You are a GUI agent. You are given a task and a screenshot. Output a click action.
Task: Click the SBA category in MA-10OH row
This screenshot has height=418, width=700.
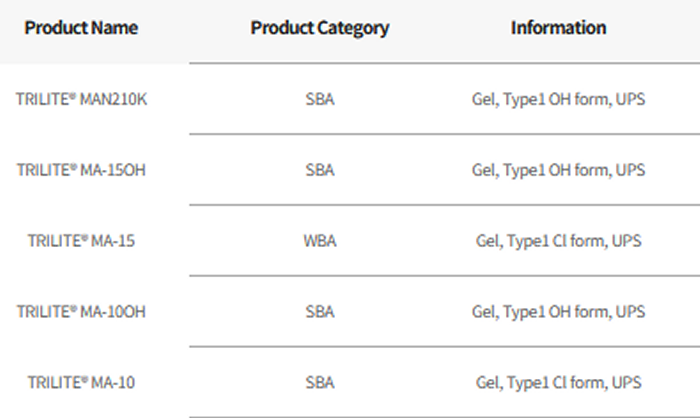pos(320,312)
